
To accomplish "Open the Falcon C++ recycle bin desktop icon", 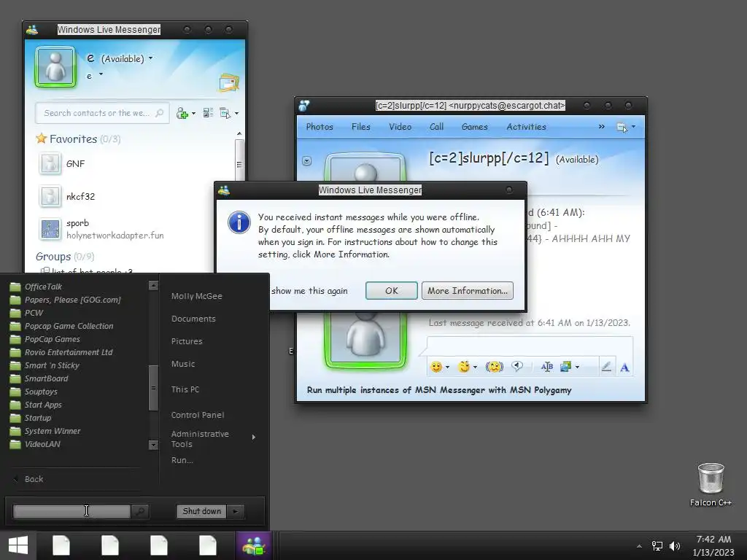I will [711, 484].
